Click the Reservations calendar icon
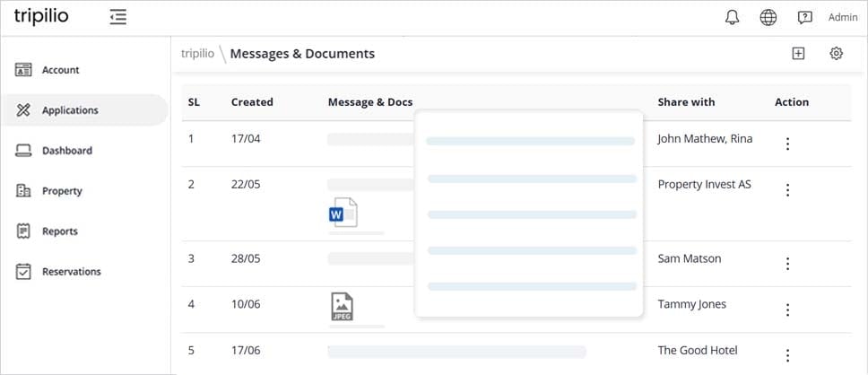 pos(23,272)
